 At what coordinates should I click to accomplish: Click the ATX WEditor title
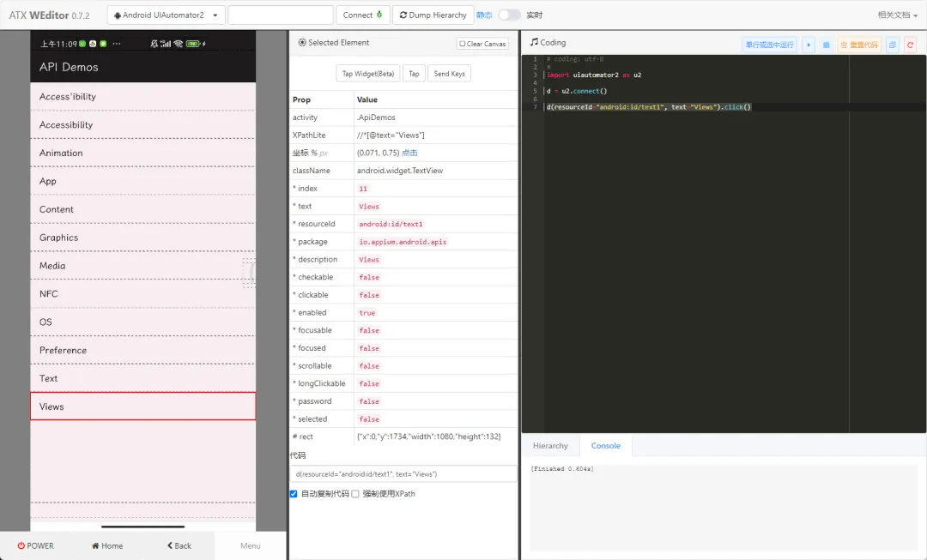point(49,15)
